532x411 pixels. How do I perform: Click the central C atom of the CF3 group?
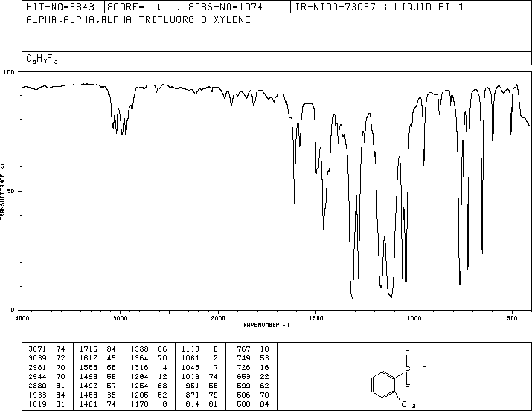407,369
